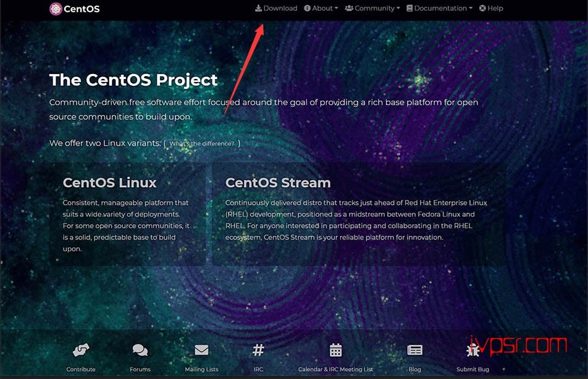The width and height of the screenshot is (588, 379).
Task: Click the calendar icon for meetings
Action: tap(335, 350)
